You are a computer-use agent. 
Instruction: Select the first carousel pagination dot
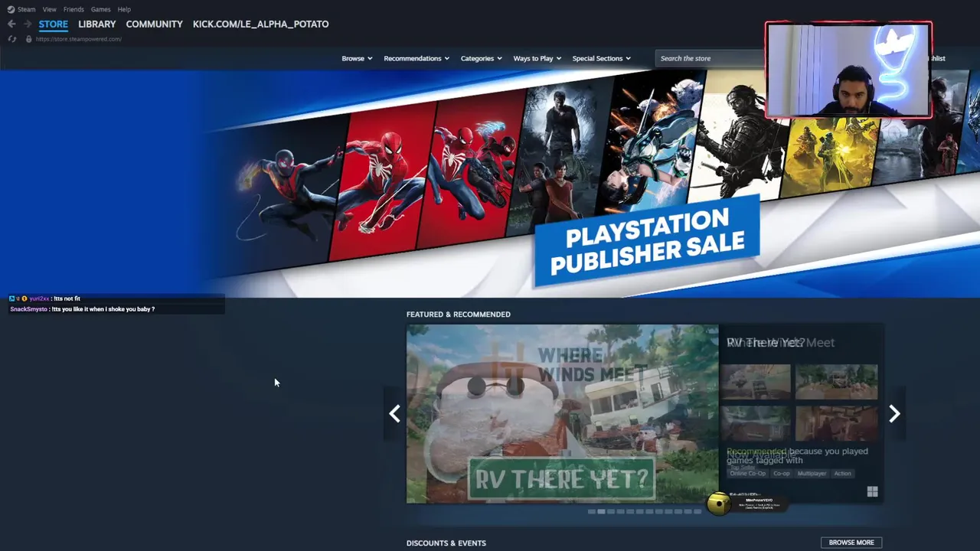tap(591, 511)
